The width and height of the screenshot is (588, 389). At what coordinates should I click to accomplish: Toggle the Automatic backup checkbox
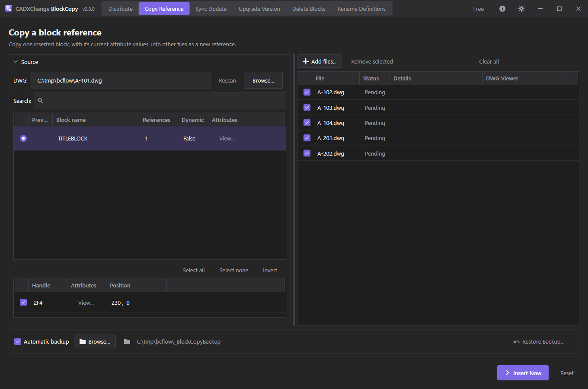pos(18,341)
